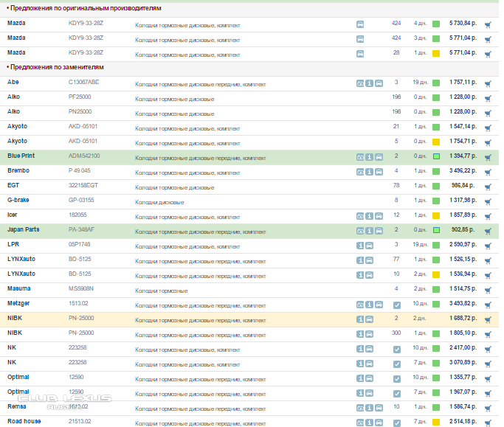The width and height of the screenshot is (504, 427).
Task: Toggle checkmark in Metzger 1513.02 row
Action: [397, 305]
